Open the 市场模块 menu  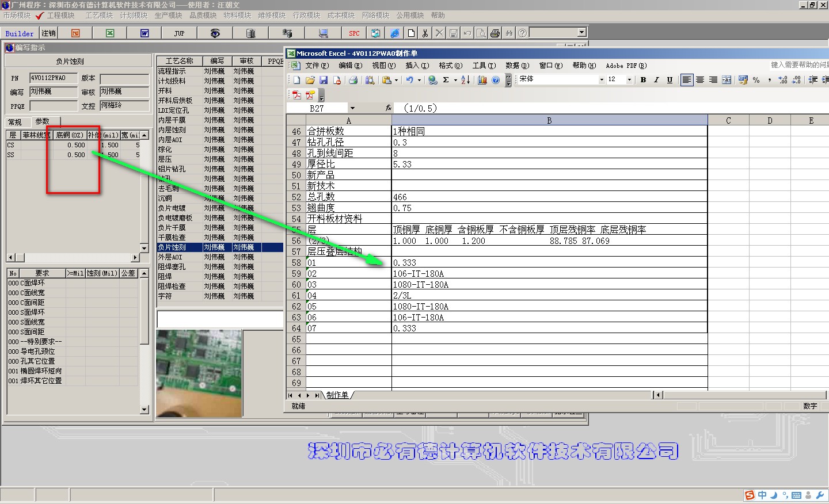pyautogui.click(x=17, y=16)
